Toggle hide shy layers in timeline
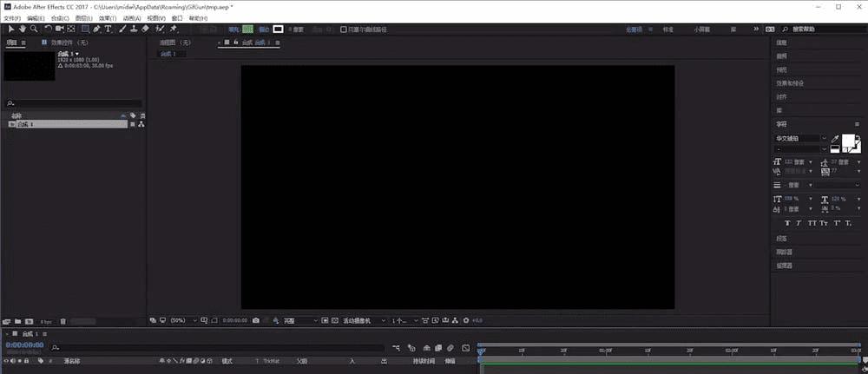The height and width of the screenshot is (374, 868). tap(427, 348)
